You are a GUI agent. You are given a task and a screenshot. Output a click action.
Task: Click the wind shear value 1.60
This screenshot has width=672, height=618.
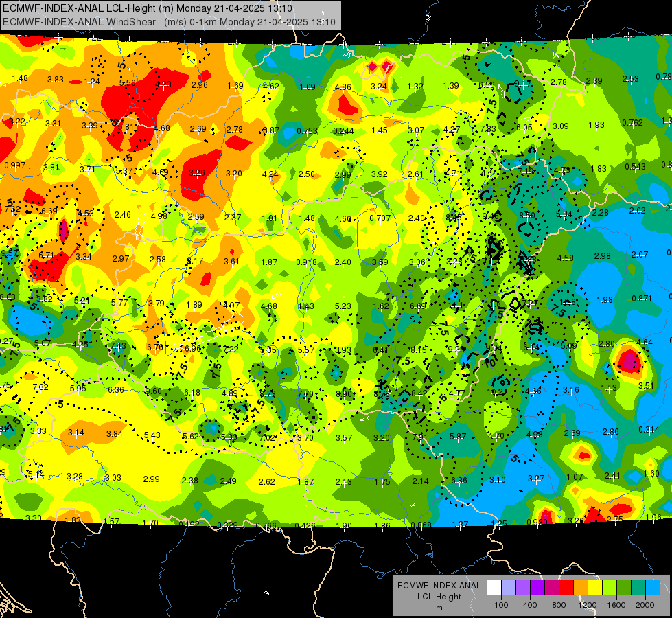pyautogui.click(x=651, y=474)
